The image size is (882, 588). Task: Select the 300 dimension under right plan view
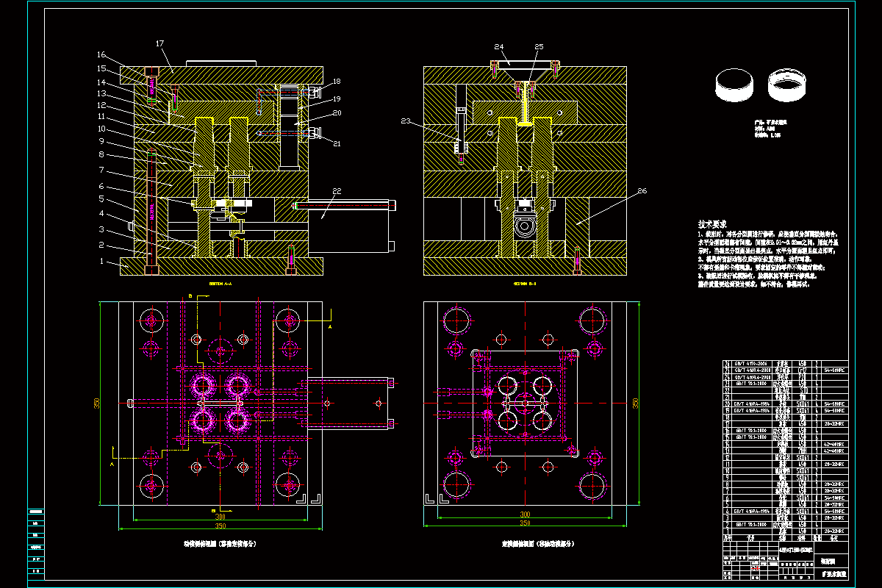point(525,514)
